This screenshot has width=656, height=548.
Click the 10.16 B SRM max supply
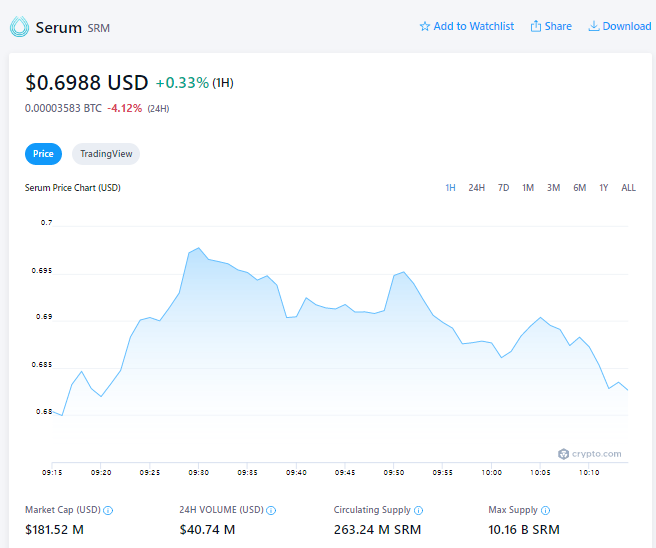(524, 530)
